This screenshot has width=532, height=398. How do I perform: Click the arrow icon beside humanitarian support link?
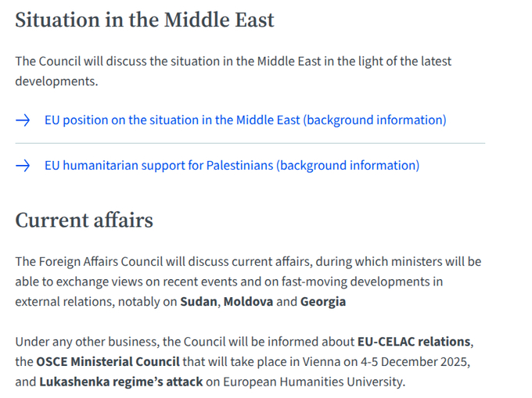(23, 166)
